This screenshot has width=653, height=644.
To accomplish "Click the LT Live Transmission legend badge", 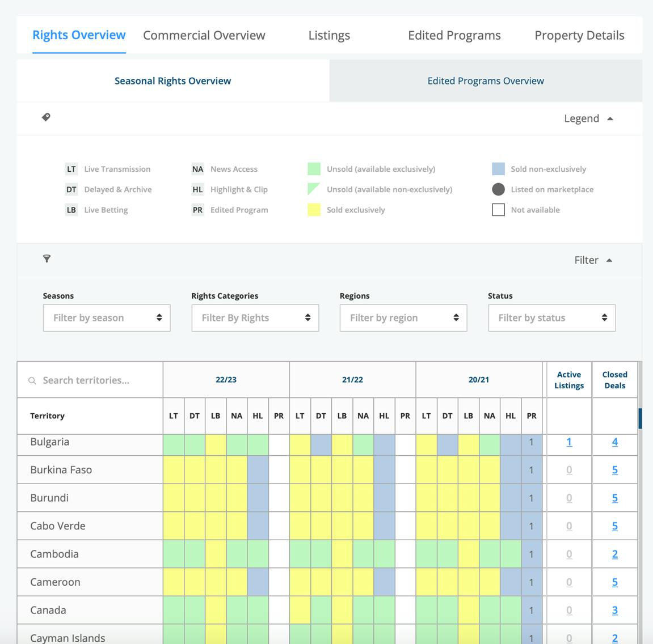I will [x=71, y=169].
